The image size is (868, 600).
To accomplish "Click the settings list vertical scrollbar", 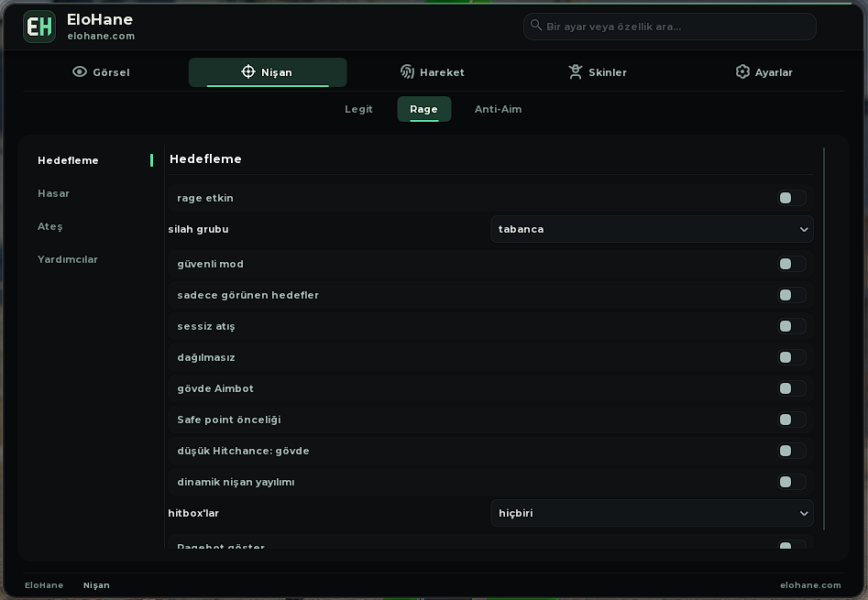I will coord(824,338).
